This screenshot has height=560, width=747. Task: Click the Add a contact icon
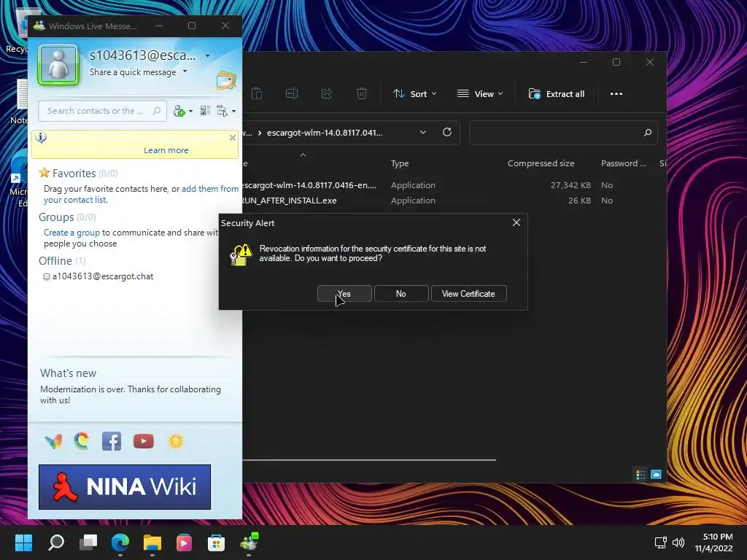point(179,111)
